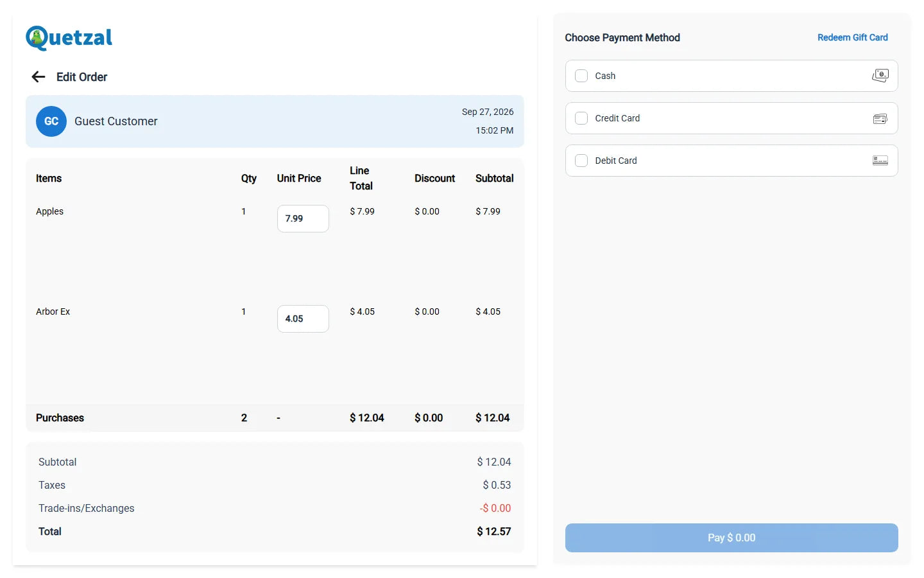Click the Arbor Ex unit price field
This screenshot has height=578, width=924.
point(303,319)
